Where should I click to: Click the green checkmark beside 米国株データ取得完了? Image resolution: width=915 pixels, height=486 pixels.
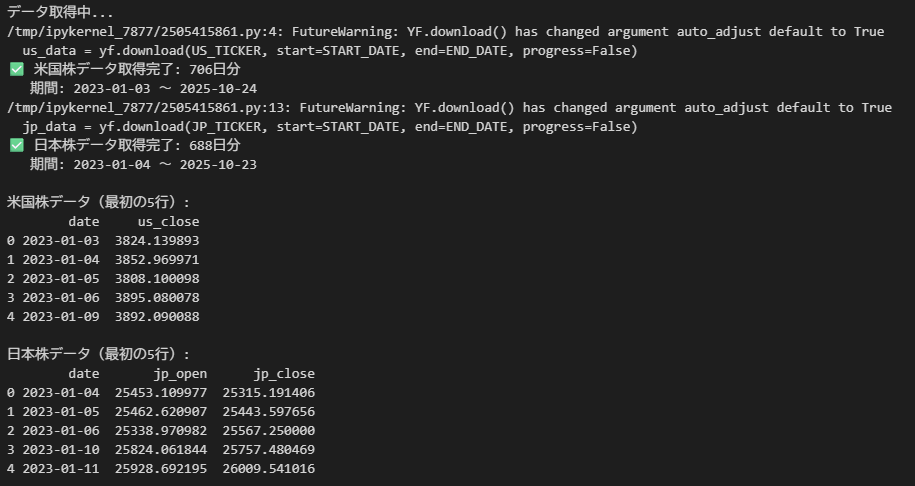(17, 69)
